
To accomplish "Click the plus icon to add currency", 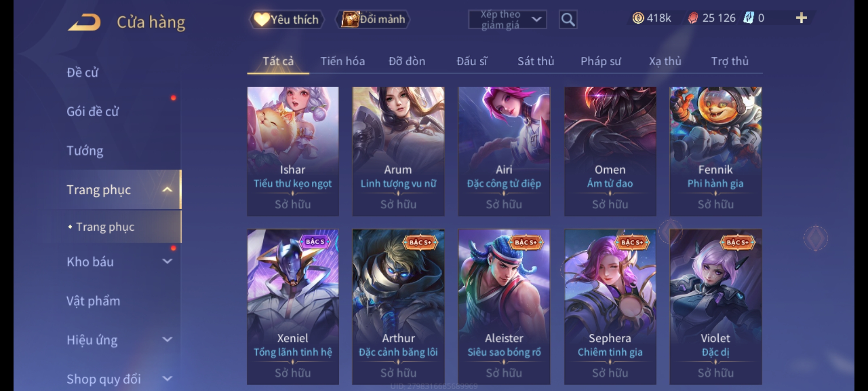I will [801, 18].
